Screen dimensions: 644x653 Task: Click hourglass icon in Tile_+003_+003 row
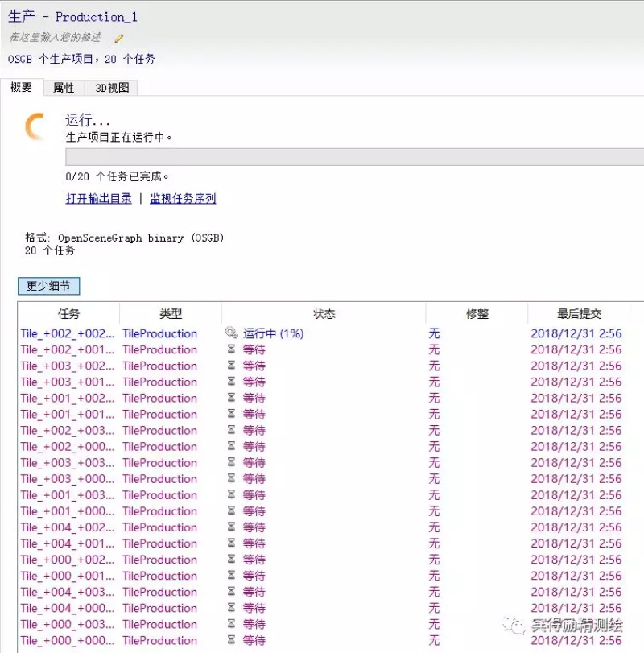(x=232, y=463)
